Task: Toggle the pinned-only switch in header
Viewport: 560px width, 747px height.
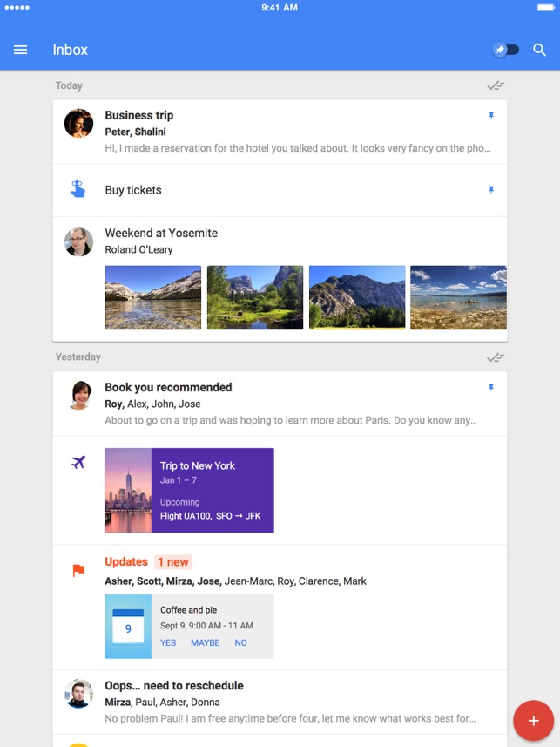Action: [x=505, y=50]
